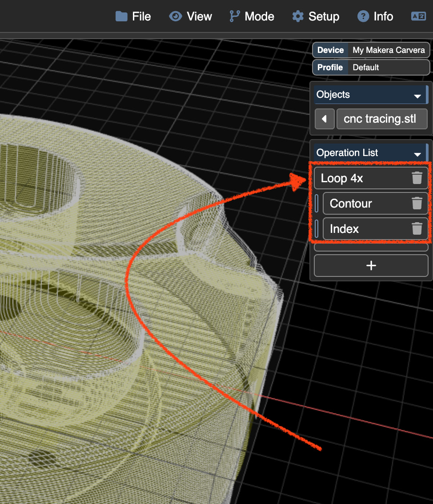Add a new operation with plus button

[x=371, y=265]
